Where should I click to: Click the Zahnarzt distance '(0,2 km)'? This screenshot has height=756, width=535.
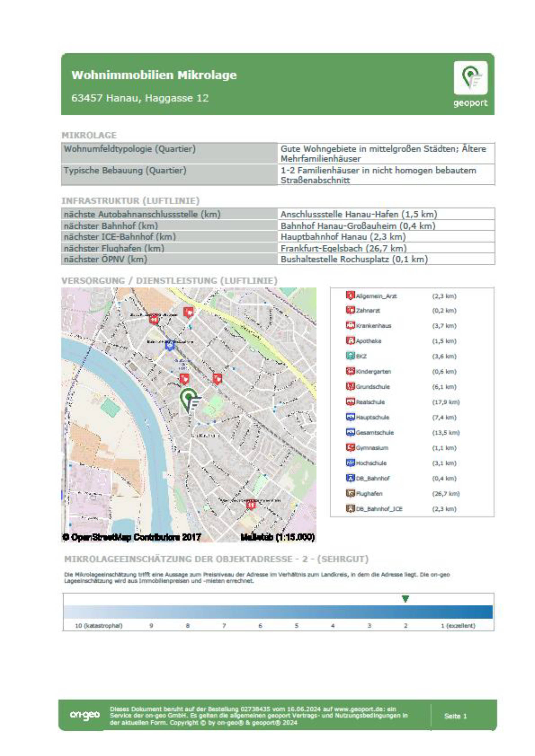(x=444, y=311)
